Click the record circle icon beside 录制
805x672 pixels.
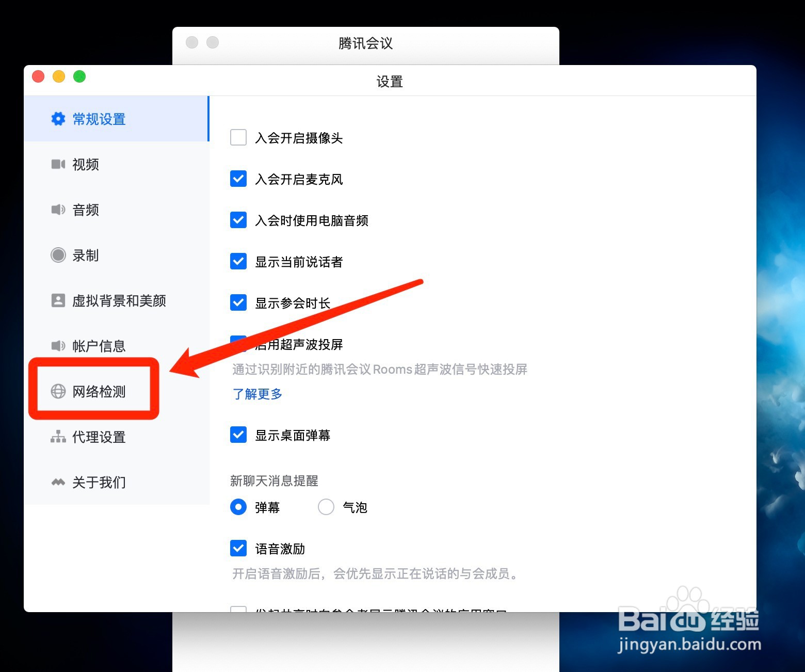58,255
